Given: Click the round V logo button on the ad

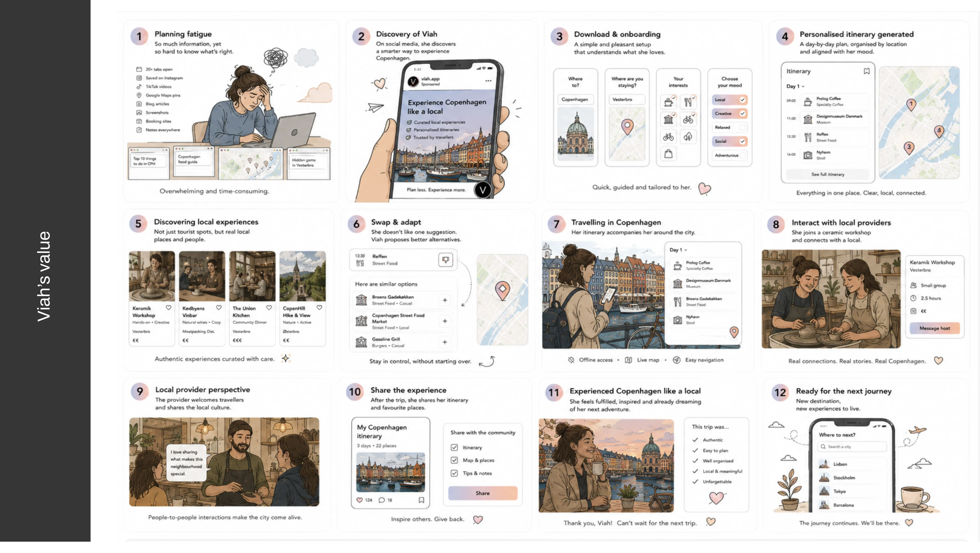Looking at the screenshot, I should point(483,190).
